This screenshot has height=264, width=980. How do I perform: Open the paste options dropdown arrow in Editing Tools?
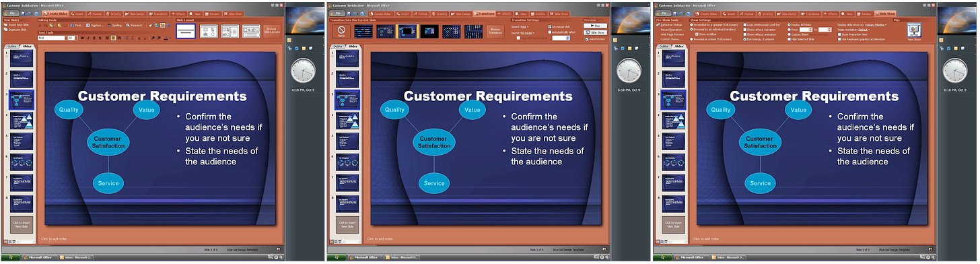click(x=55, y=26)
